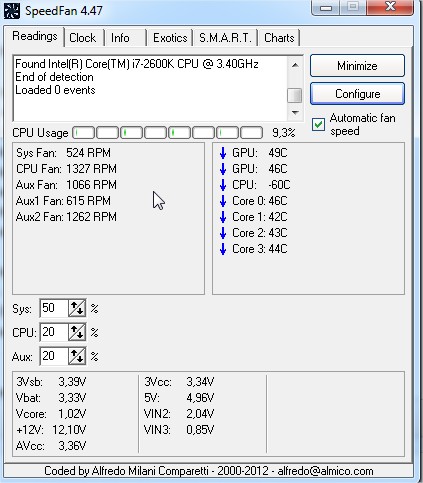Select the 'Sys Fan: 524 RPM' reading
Image resolution: width=423 pixels, height=483 pixels.
tap(63, 153)
